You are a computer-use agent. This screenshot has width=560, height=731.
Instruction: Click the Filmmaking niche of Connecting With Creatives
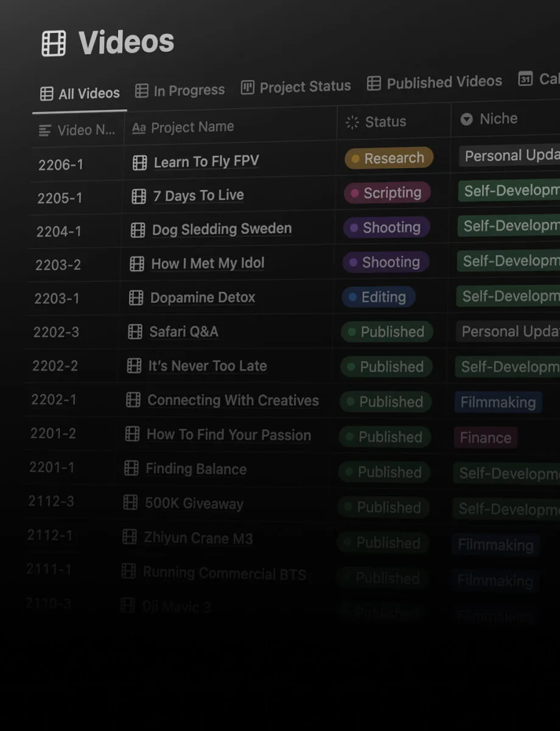click(x=498, y=402)
